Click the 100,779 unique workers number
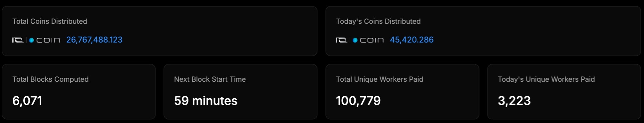Image resolution: width=644 pixels, height=123 pixels. pyautogui.click(x=358, y=101)
